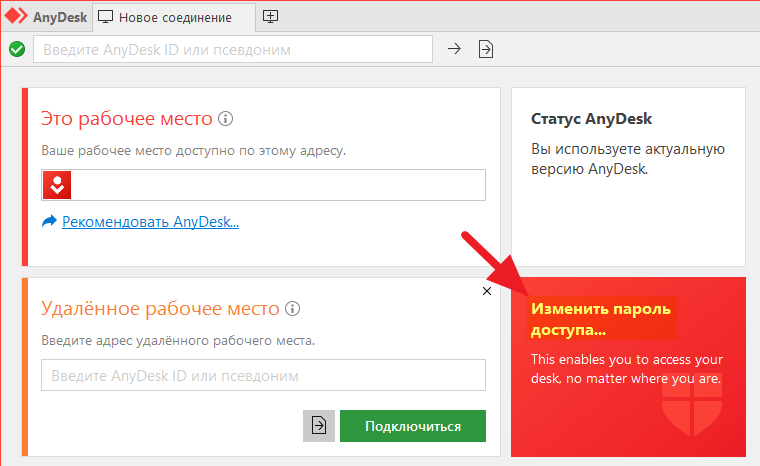Image resolution: width=760 pixels, height=466 pixels.
Task: Click file transfer button beside Подключиться
Action: tap(319, 426)
